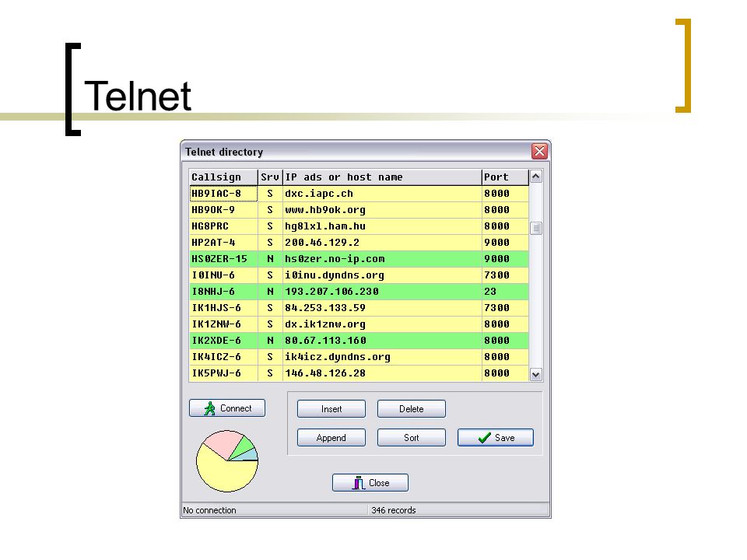The height and width of the screenshot is (560, 747).
Task: Select callsign IK1ZNW-6
Action: coord(223,324)
